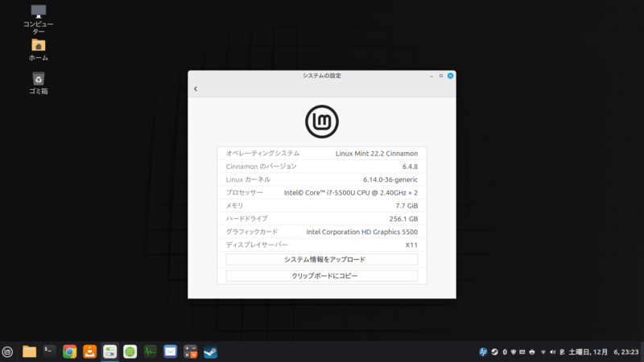Open the Files folder icon in taskbar

(30, 352)
